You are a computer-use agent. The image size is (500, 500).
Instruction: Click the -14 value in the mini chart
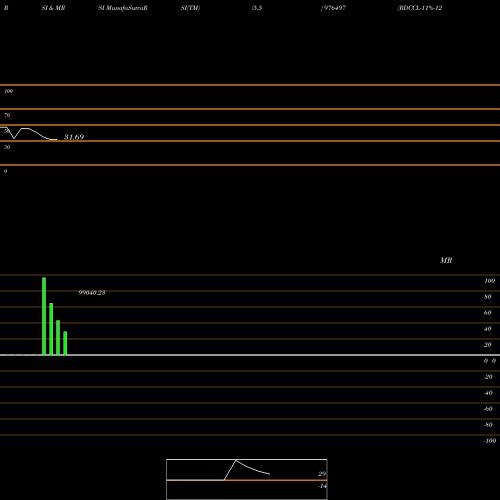click(x=322, y=486)
